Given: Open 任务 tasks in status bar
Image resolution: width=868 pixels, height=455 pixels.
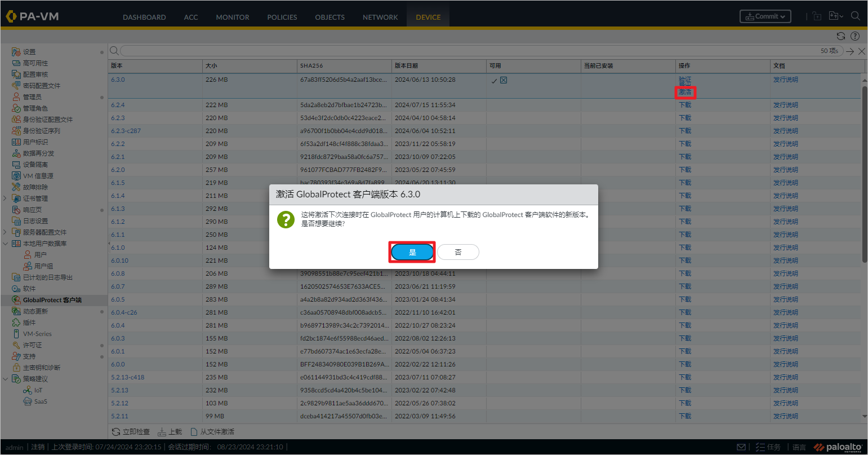Looking at the screenshot, I should pyautogui.click(x=768, y=447).
